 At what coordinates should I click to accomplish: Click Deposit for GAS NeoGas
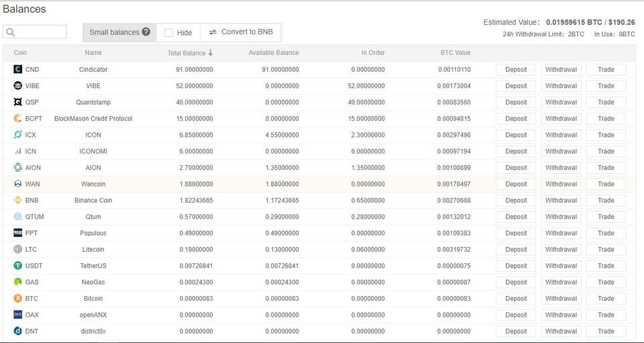point(516,282)
